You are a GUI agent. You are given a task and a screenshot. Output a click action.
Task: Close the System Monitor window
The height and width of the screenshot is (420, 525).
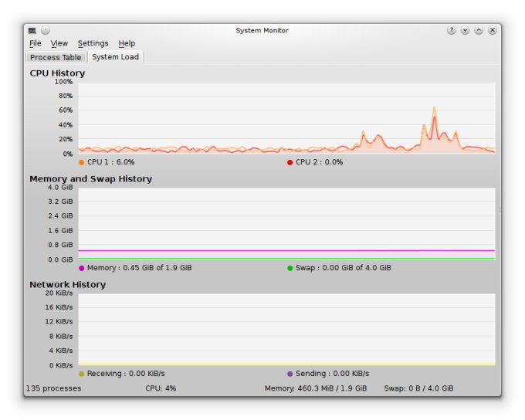pyautogui.click(x=493, y=30)
